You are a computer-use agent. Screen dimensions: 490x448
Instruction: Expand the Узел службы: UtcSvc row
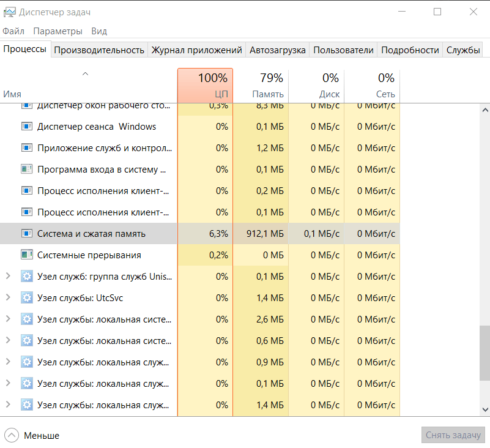pyautogui.click(x=8, y=297)
